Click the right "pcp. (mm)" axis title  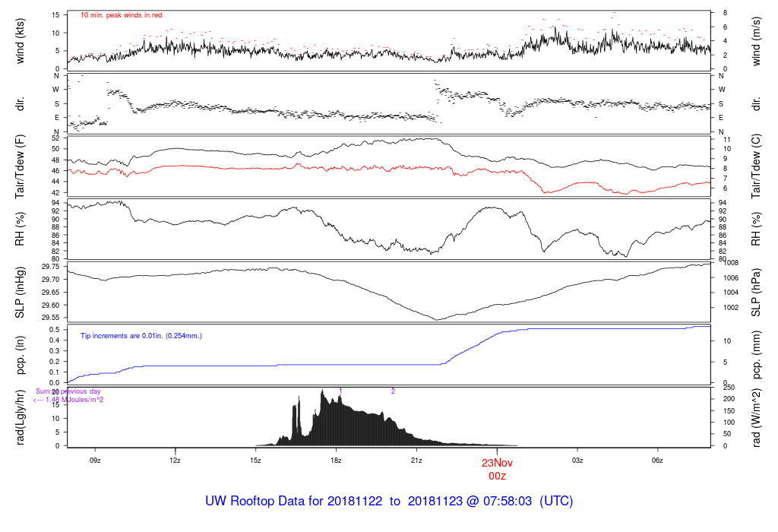pyautogui.click(x=756, y=356)
